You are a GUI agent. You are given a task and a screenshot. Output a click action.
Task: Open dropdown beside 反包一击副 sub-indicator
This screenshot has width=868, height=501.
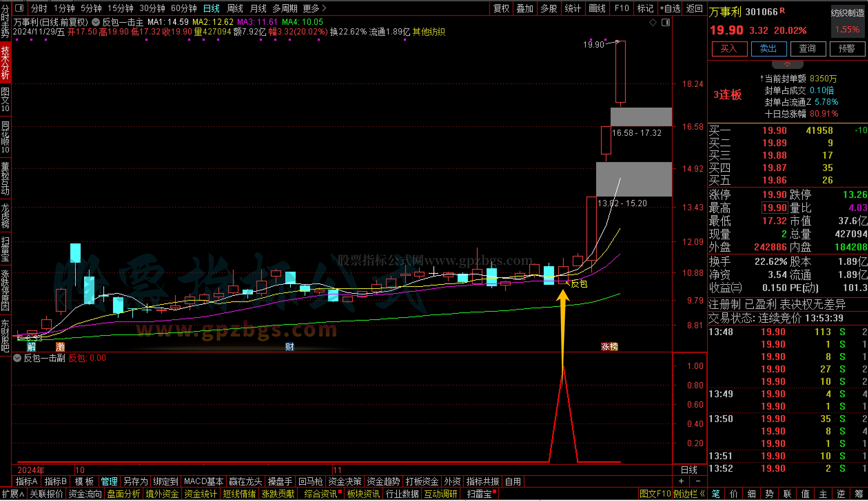pyautogui.click(x=17, y=358)
